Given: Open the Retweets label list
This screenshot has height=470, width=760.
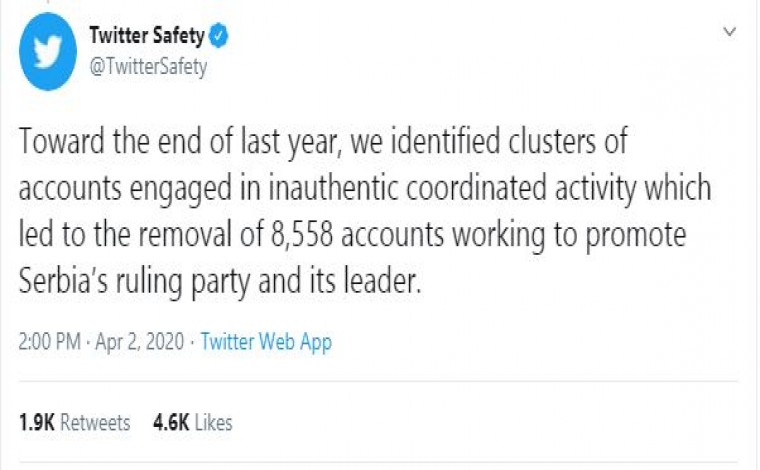Looking at the screenshot, I should (95, 423).
